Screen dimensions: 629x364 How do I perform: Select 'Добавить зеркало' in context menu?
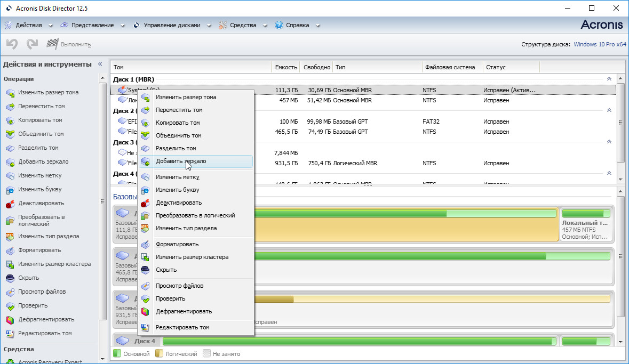click(180, 161)
